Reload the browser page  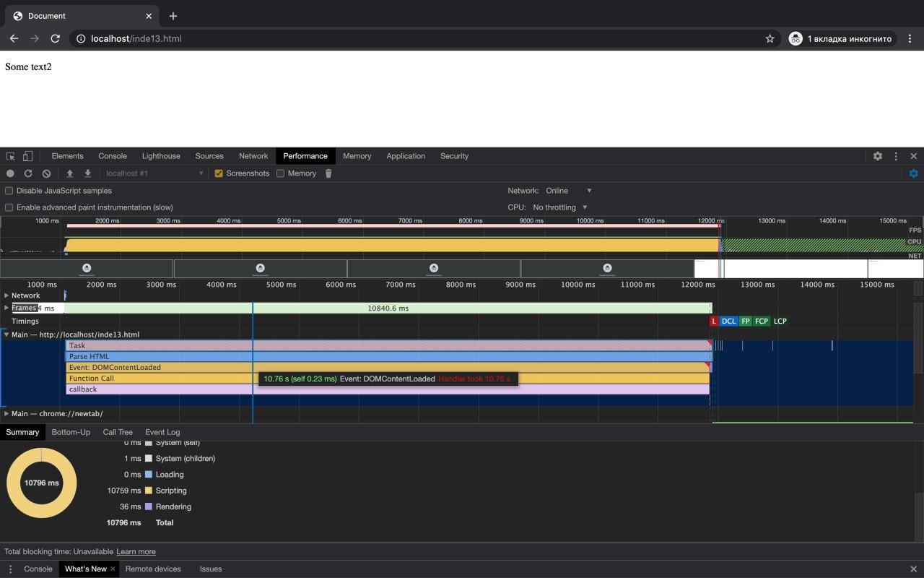(55, 38)
